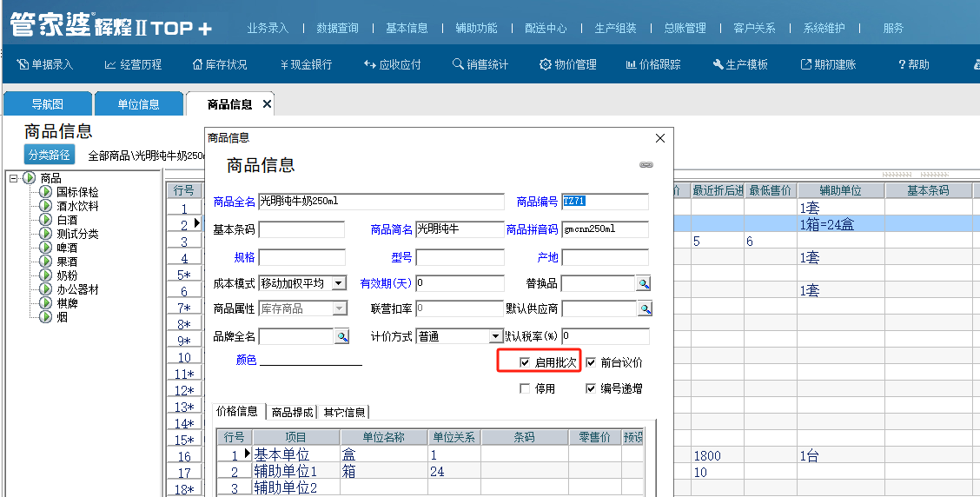This screenshot has height=497, width=980.
Task: Click the 基本条码 input field
Action: 301,229
